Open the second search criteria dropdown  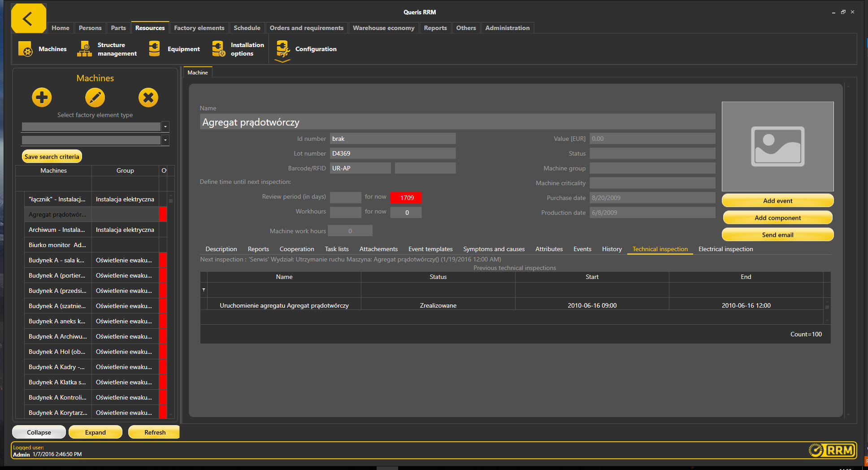(165, 140)
